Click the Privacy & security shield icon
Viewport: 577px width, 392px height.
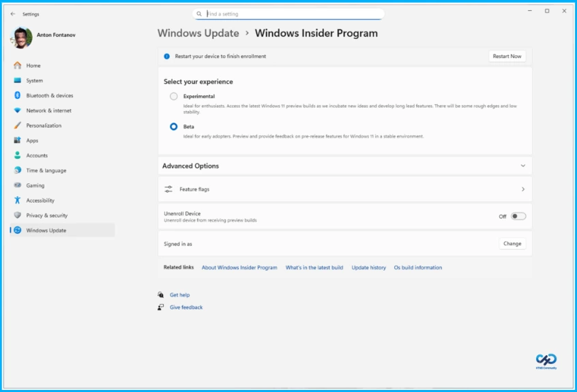[x=17, y=215]
